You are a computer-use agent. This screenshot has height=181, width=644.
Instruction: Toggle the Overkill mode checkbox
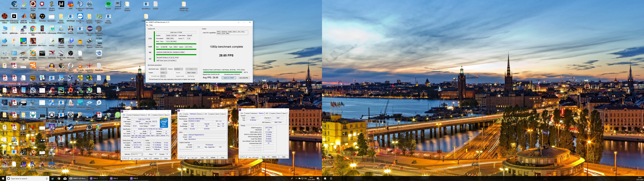150,76
